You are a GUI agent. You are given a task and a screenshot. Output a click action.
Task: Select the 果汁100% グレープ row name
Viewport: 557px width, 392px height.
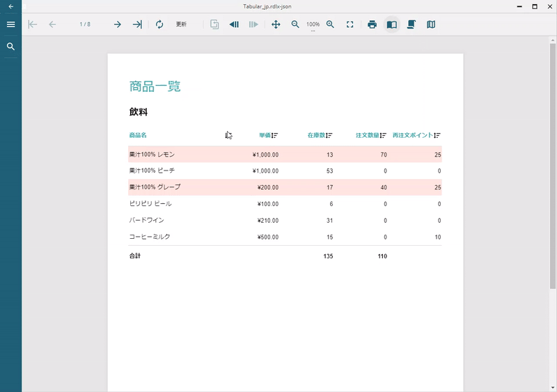pos(155,187)
